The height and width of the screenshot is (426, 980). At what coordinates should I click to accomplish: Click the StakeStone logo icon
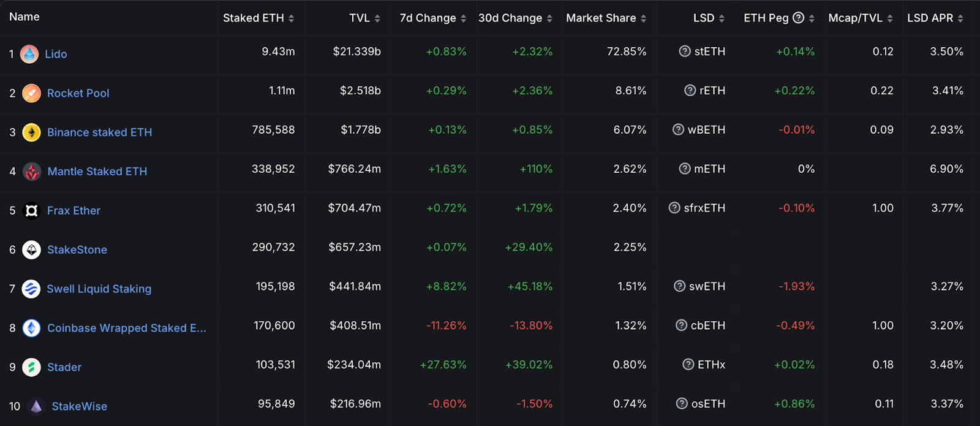point(31,249)
